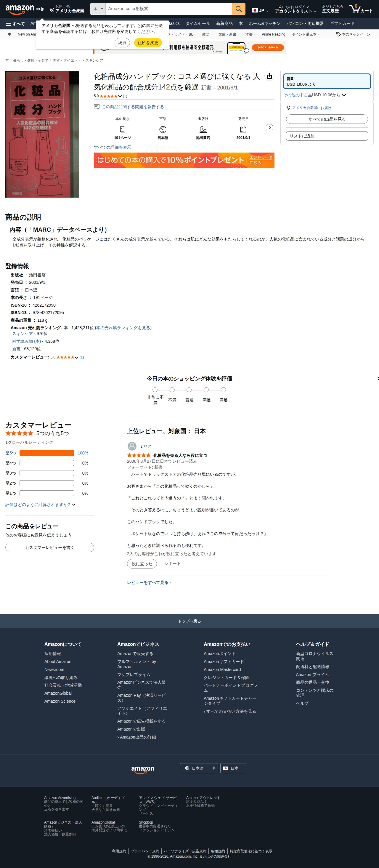Expand 評価はどのように計算されますか?
Viewport: 379px width, 868px height.
coord(41,505)
